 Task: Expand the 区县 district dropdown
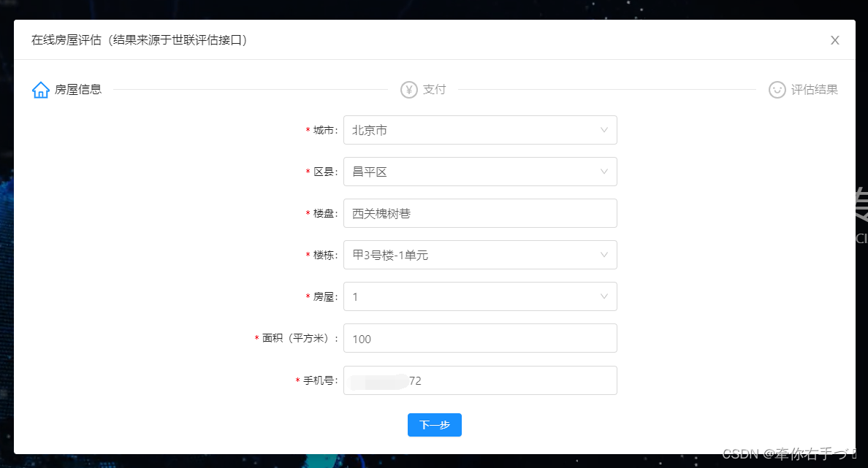pos(604,172)
